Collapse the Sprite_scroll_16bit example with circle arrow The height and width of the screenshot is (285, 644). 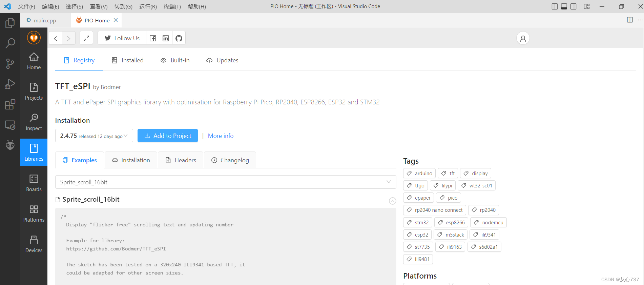click(392, 201)
